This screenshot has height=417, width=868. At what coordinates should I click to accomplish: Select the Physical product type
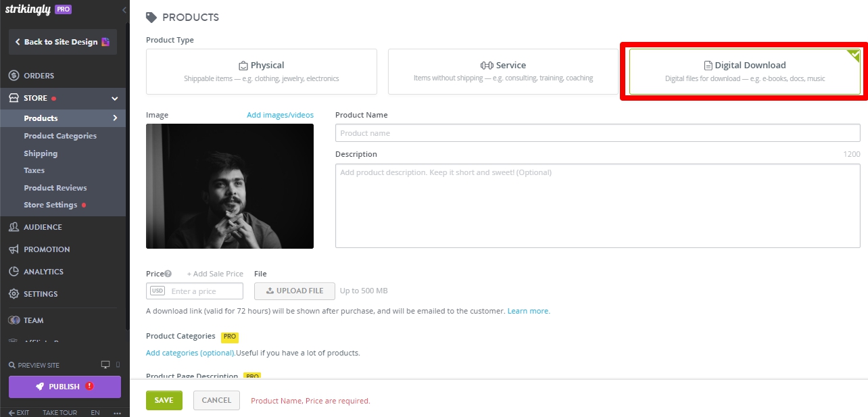click(x=261, y=71)
